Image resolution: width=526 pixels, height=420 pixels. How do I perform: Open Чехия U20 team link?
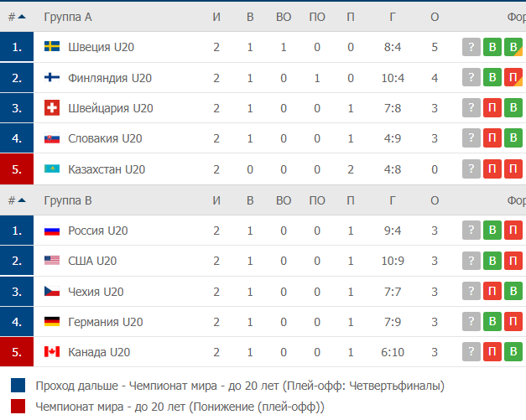[x=96, y=292]
